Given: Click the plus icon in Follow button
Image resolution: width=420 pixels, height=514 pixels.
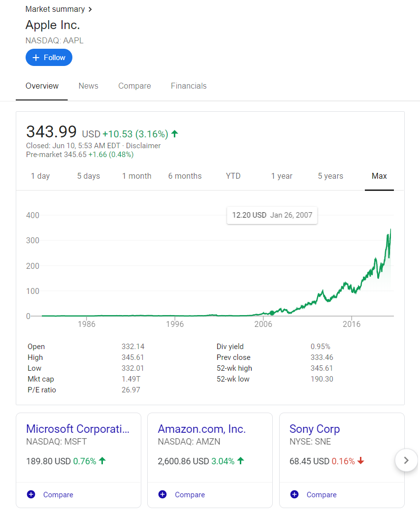Looking at the screenshot, I should 35,58.
